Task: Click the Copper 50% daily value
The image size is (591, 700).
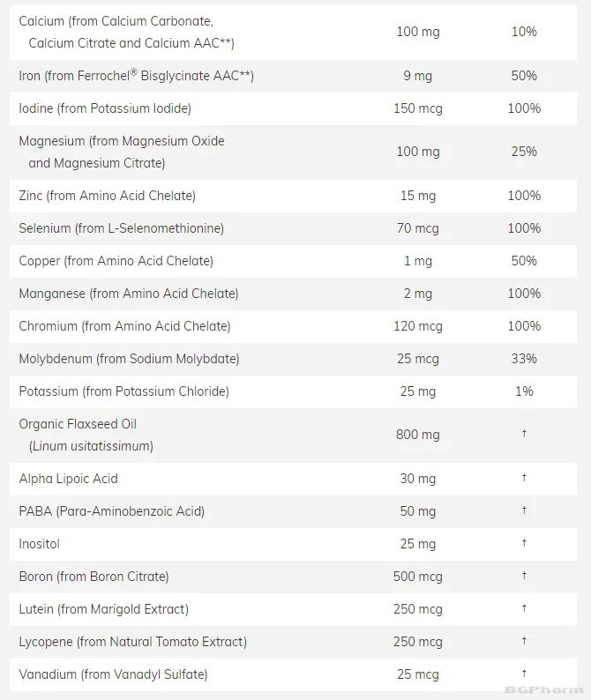Action: [x=523, y=261]
